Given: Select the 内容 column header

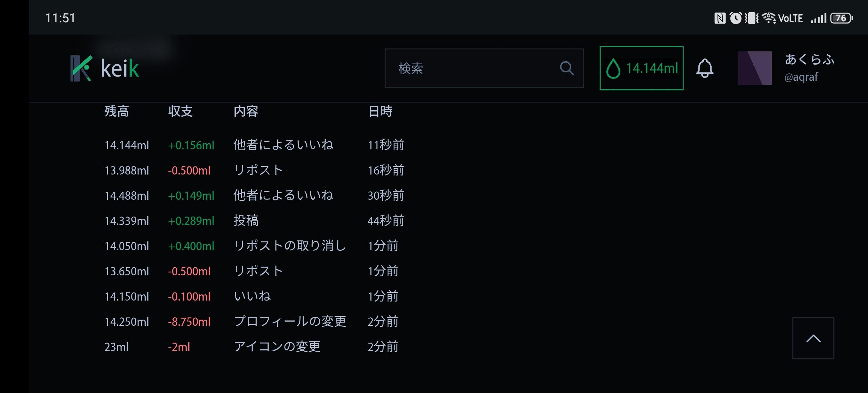Looking at the screenshot, I should 246,111.
